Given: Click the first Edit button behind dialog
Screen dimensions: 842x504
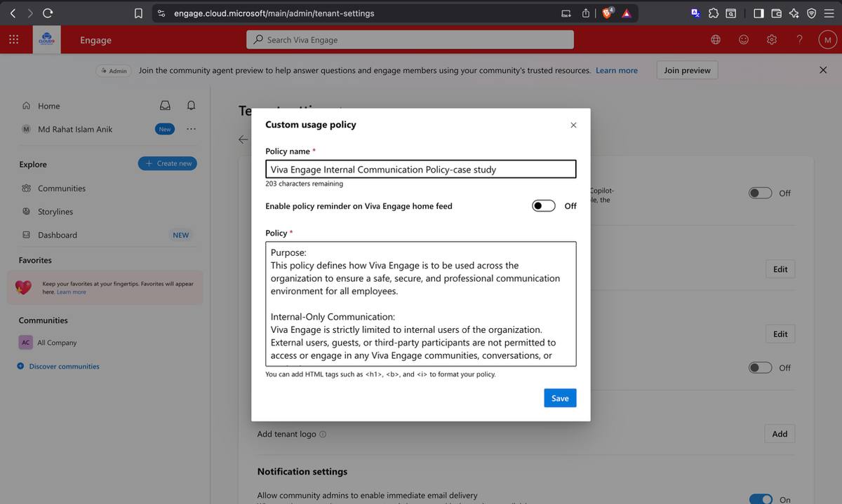Looking at the screenshot, I should (780, 269).
